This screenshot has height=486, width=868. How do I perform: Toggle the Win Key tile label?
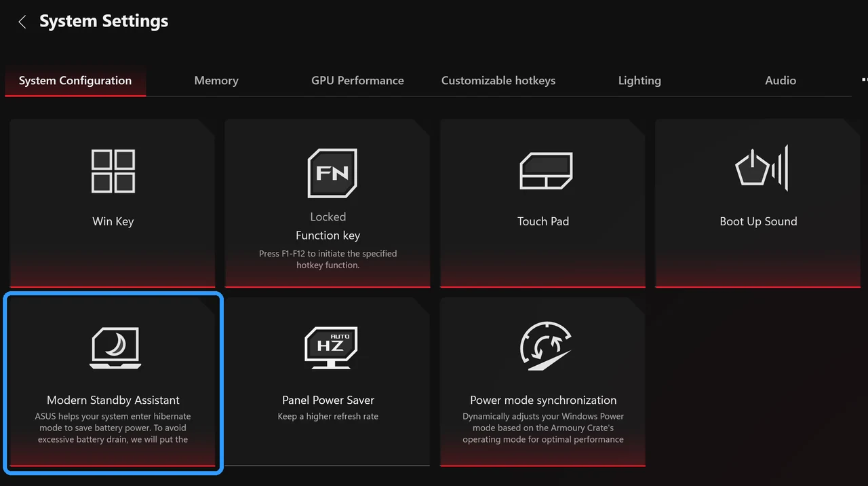[113, 221]
